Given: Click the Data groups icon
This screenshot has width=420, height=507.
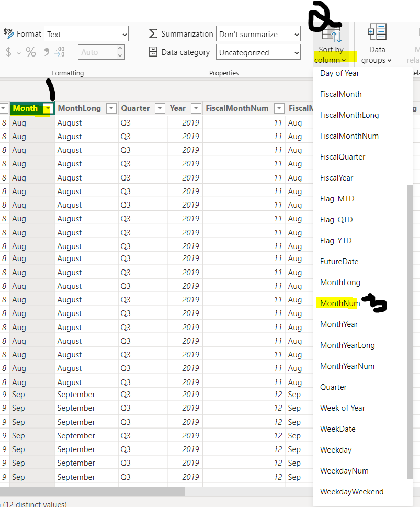Looking at the screenshot, I should coord(377,32).
